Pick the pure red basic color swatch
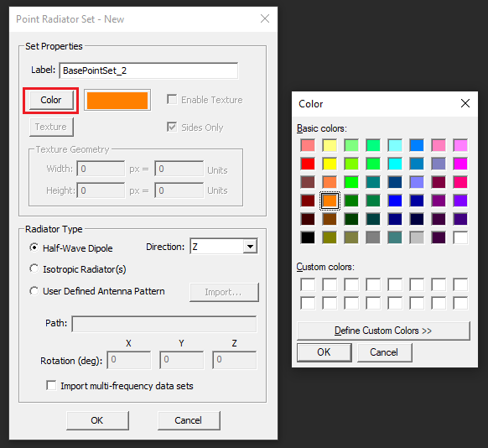This screenshot has width=488, height=448. [308, 164]
